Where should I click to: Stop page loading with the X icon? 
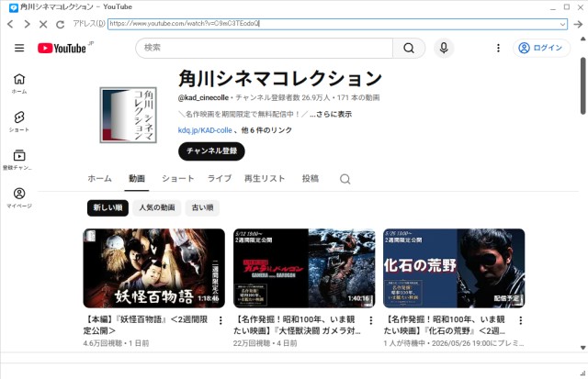coord(43,25)
